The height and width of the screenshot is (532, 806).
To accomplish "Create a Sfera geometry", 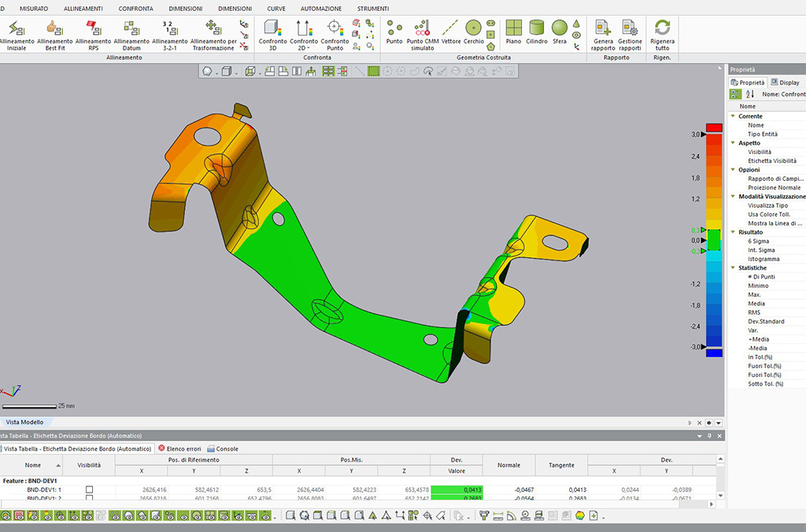I will coord(560,32).
